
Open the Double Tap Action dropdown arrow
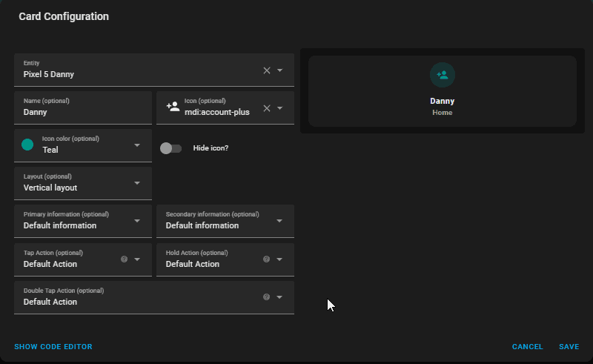point(279,297)
